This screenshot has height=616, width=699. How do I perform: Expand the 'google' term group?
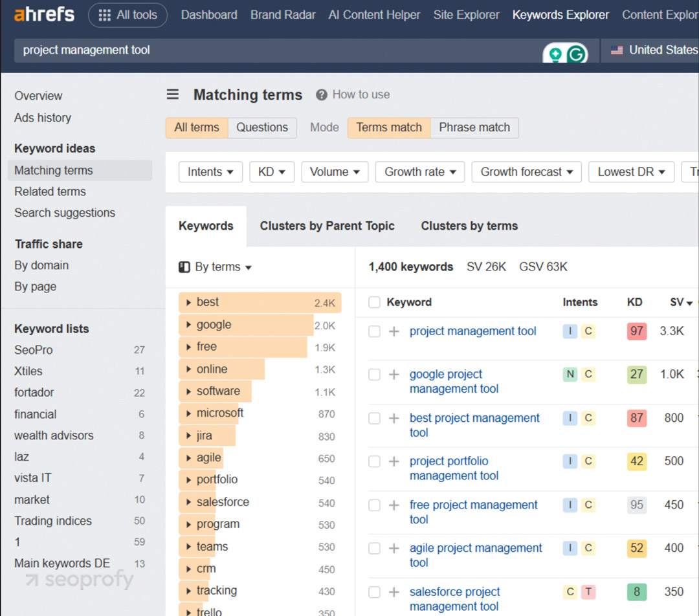pyautogui.click(x=188, y=325)
